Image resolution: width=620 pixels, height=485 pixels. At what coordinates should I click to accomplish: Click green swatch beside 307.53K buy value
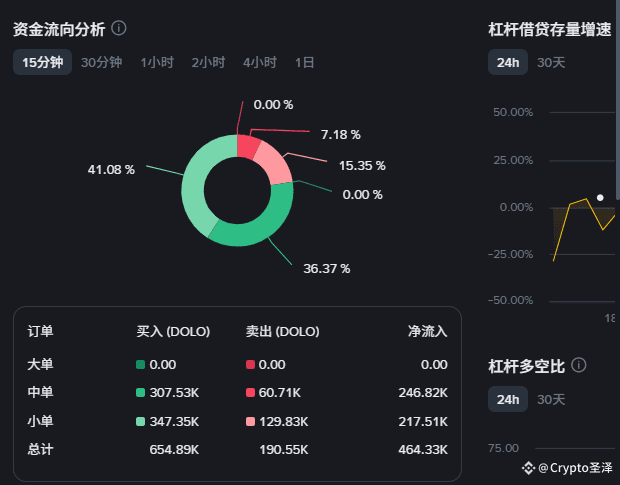pyautogui.click(x=140, y=393)
